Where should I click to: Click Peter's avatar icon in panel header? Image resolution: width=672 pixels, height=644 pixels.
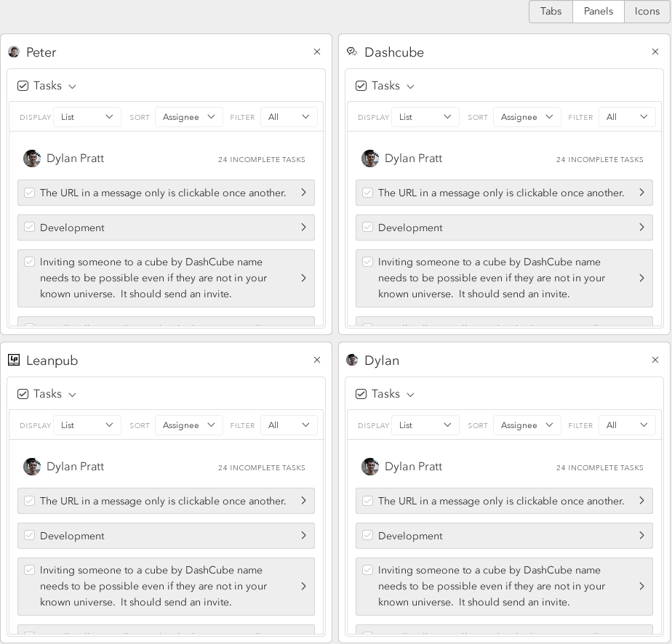pyautogui.click(x=14, y=52)
